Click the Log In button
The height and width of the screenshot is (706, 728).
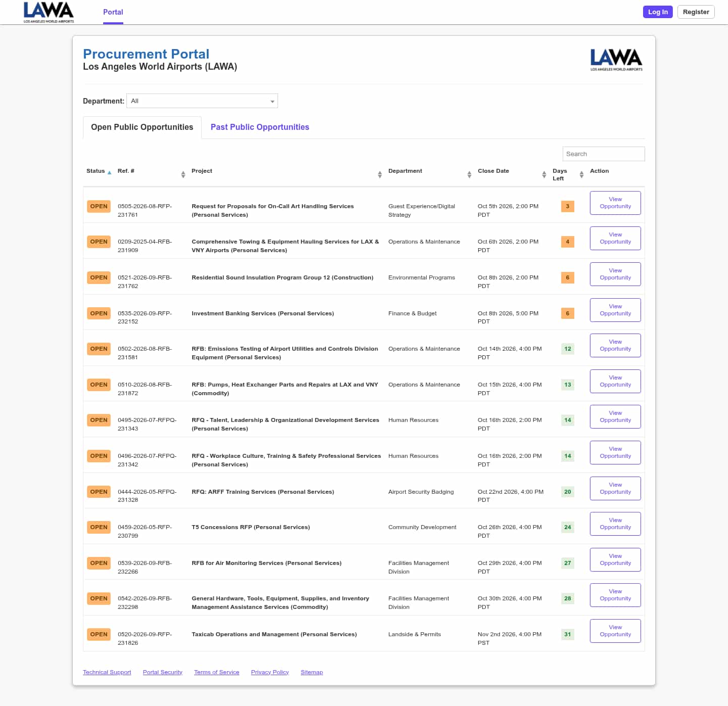pyautogui.click(x=658, y=12)
